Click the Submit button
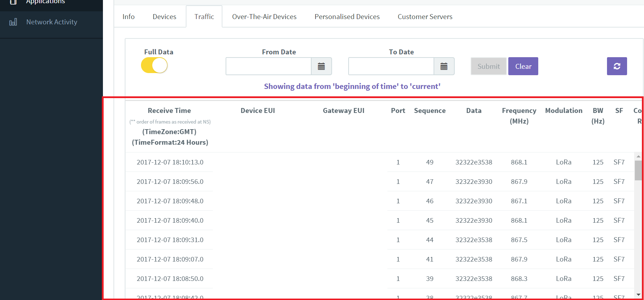This screenshot has width=644, height=300. [489, 66]
